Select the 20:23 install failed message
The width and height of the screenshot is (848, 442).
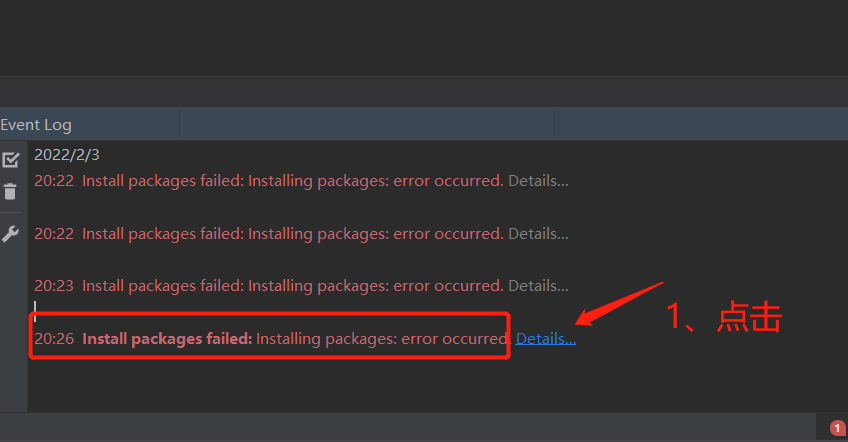(x=293, y=286)
